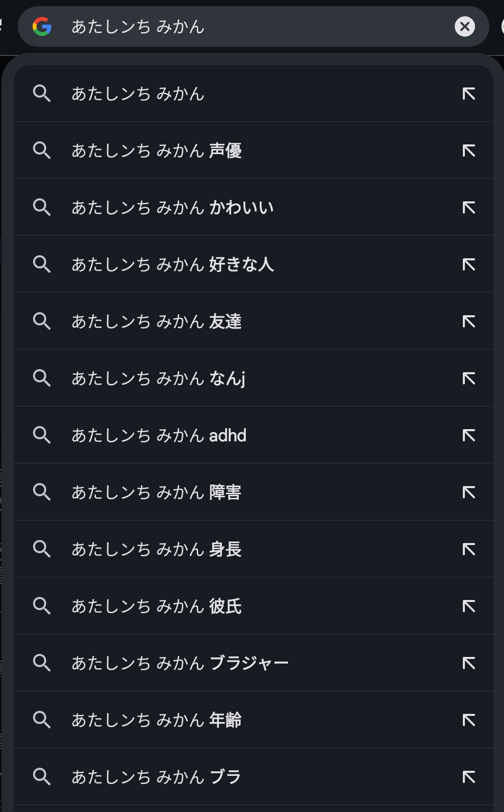504x812 pixels.
Task: Pick the suggestion ending in なんj
Action: [159, 378]
